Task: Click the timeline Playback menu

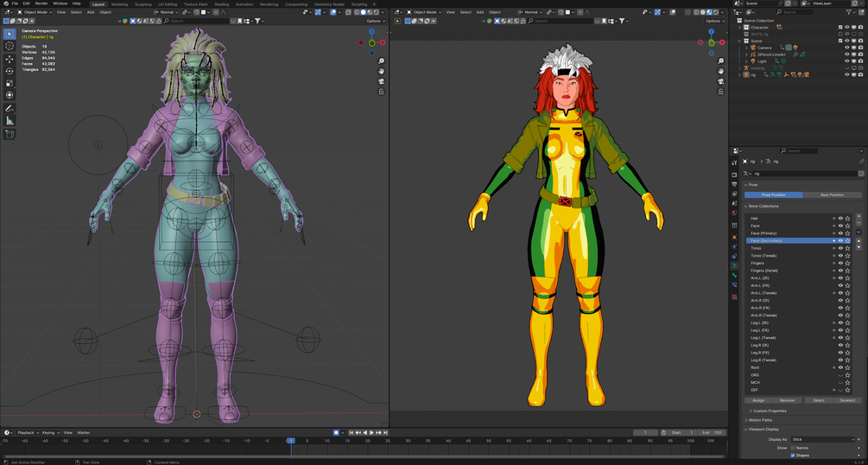Action: [28, 432]
